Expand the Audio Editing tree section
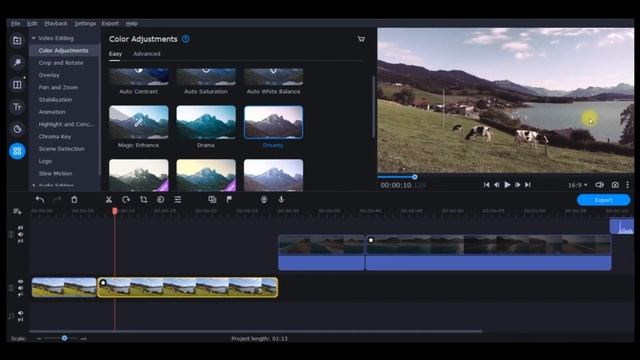Image resolution: width=640 pixels, height=360 pixels. [34, 186]
